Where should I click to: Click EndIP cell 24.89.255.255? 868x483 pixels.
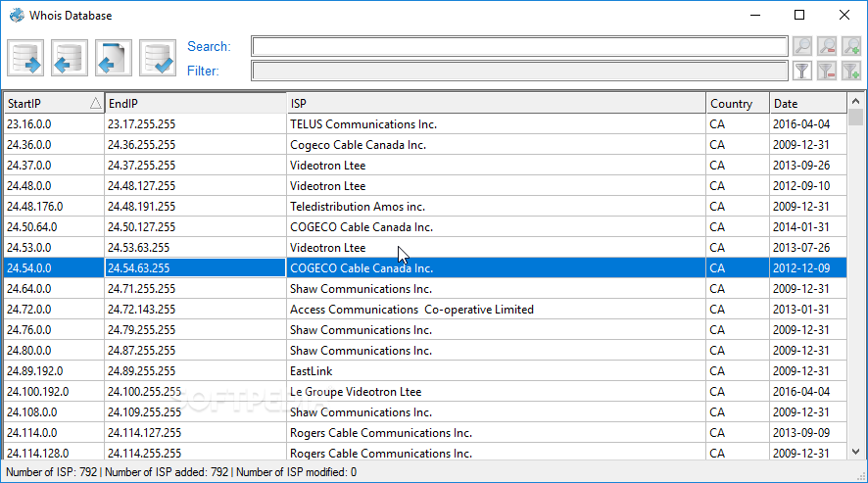[195, 371]
